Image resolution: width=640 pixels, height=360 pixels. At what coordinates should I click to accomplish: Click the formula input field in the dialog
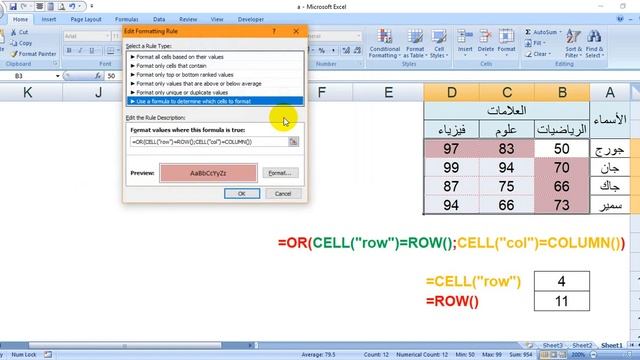coord(209,142)
